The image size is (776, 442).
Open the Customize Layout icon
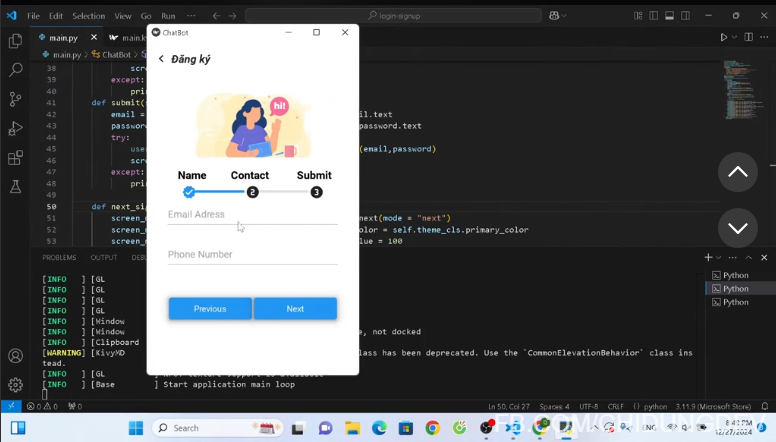[x=638, y=16]
